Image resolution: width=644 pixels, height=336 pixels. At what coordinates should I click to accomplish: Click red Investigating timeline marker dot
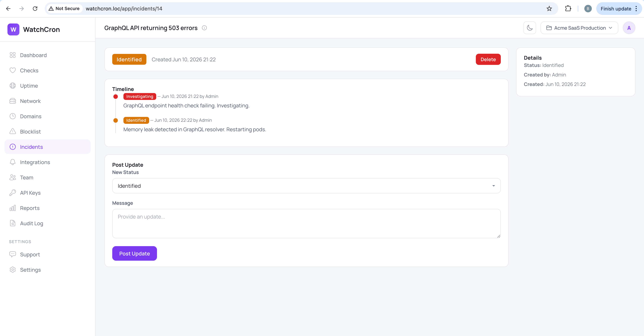pos(115,97)
